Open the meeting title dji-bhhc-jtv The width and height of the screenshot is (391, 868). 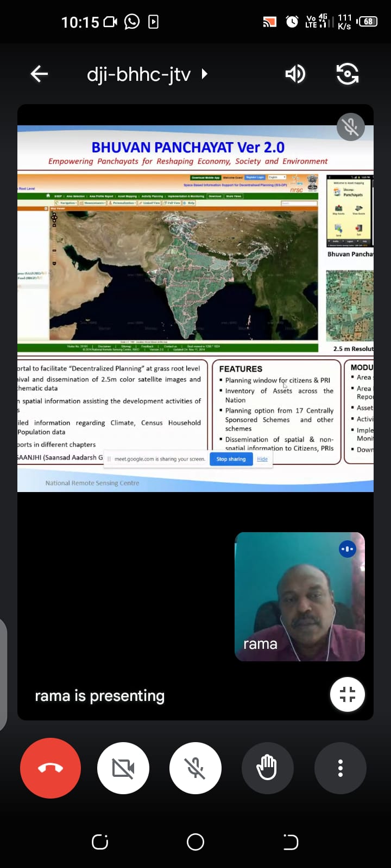[x=138, y=74]
